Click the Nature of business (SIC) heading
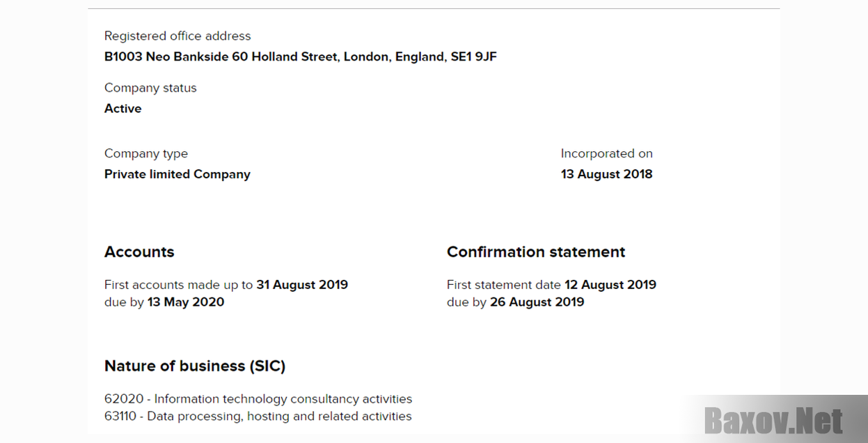Image resolution: width=868 pixels, height=443 pixels. [x=195, y=366]
